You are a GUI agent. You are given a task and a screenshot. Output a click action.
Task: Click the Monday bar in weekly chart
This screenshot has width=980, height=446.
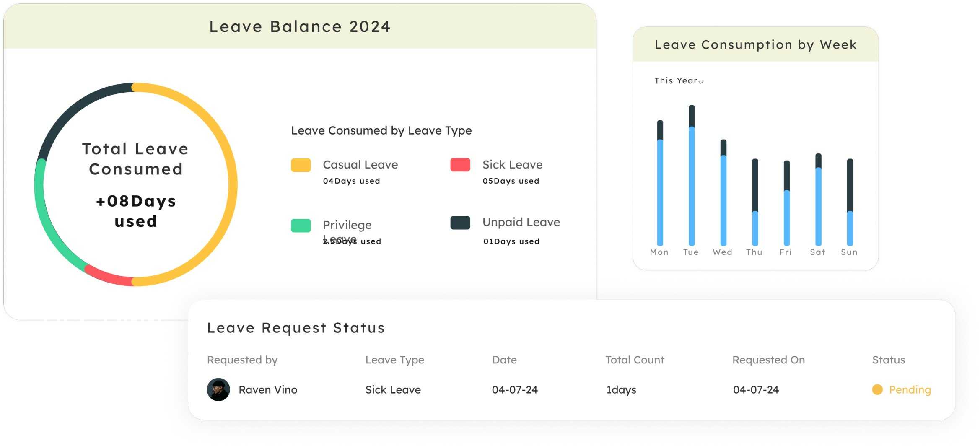point(660,189)
